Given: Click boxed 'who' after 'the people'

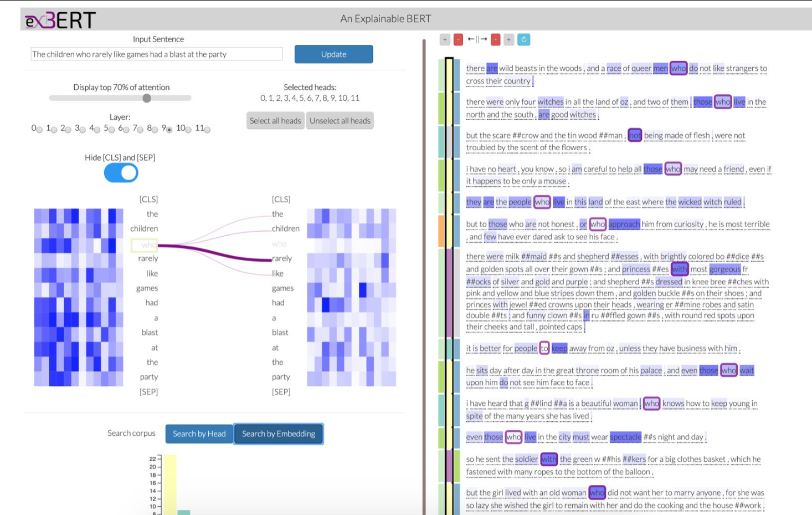Looking at the screenshot, I should 542,202.
